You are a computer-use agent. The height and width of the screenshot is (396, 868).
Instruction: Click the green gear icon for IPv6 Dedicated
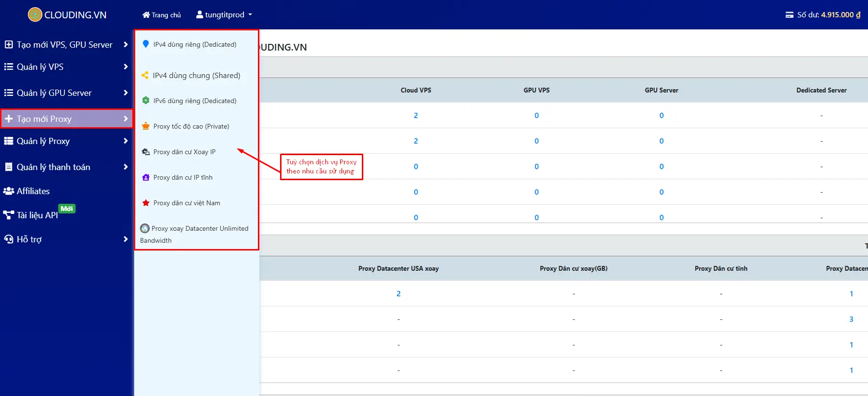[x=146, y=100]
